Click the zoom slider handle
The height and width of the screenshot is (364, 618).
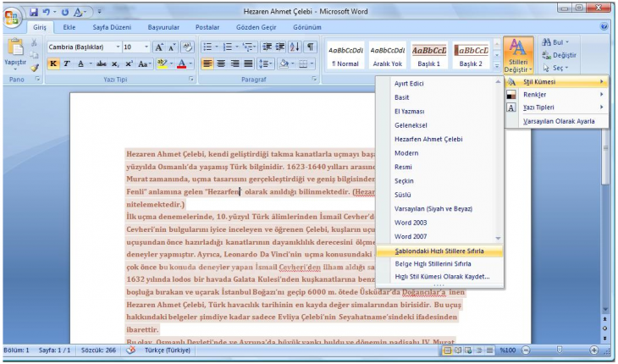560,350
